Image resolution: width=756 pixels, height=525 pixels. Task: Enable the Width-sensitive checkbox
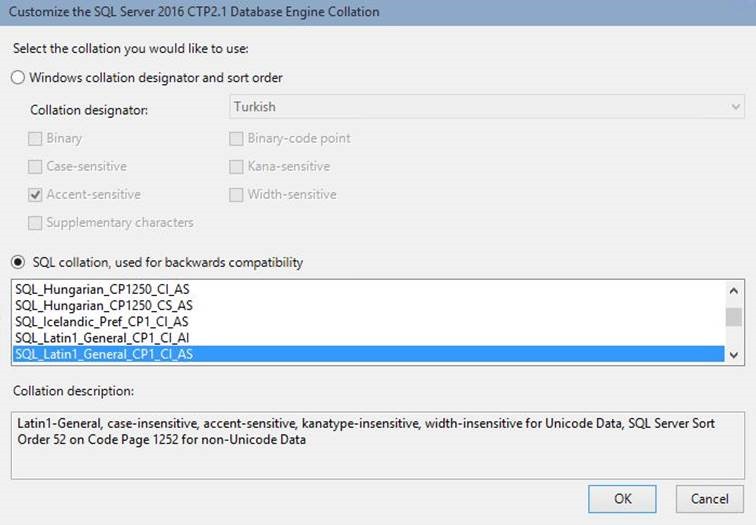(236, 195)
